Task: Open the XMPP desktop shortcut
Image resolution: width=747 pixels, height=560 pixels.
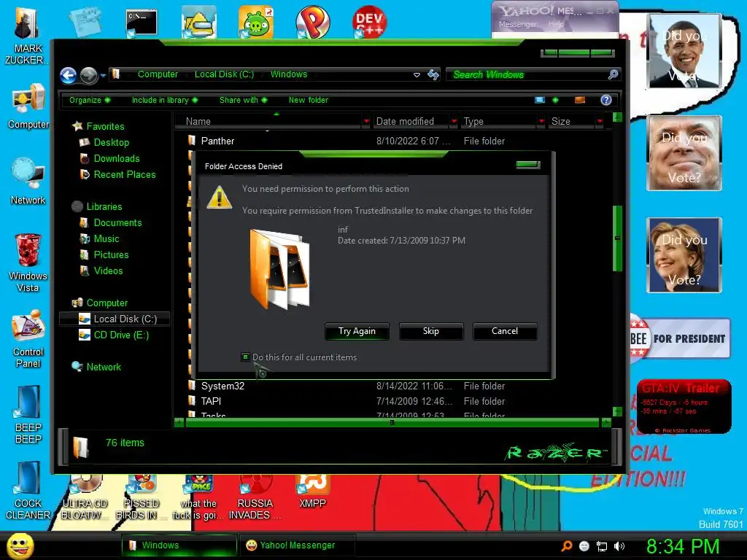Action: 312,491
